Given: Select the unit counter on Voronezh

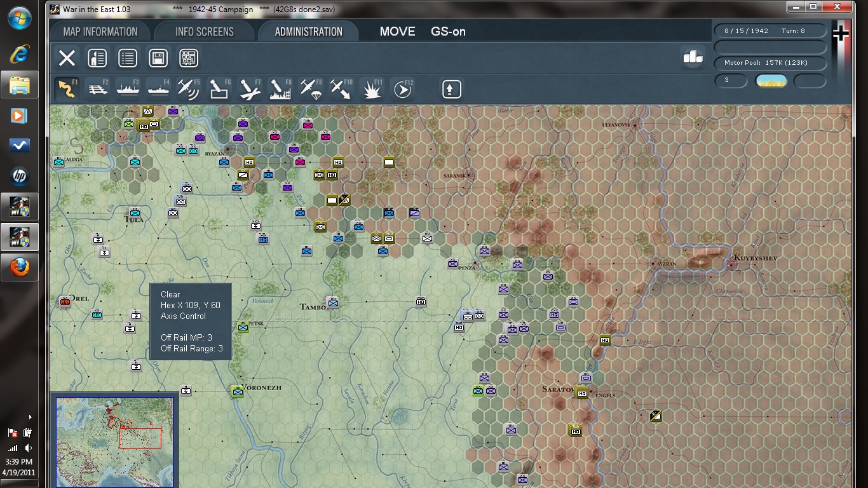Looking at the screenshot, I should (x=238, y=391).
